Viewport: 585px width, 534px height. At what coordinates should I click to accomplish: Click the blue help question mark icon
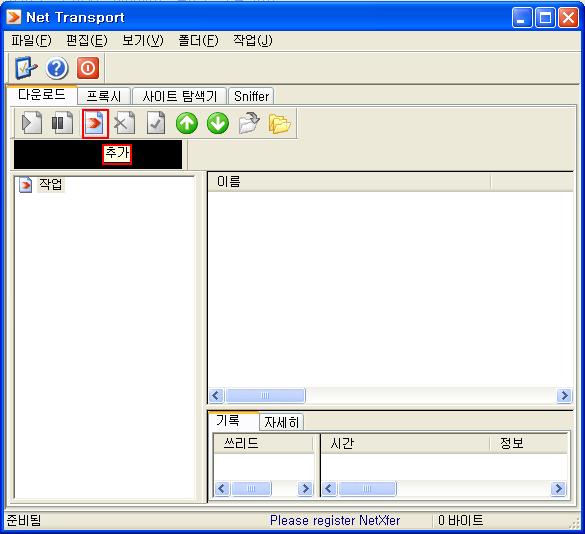[x=57, y=68]
